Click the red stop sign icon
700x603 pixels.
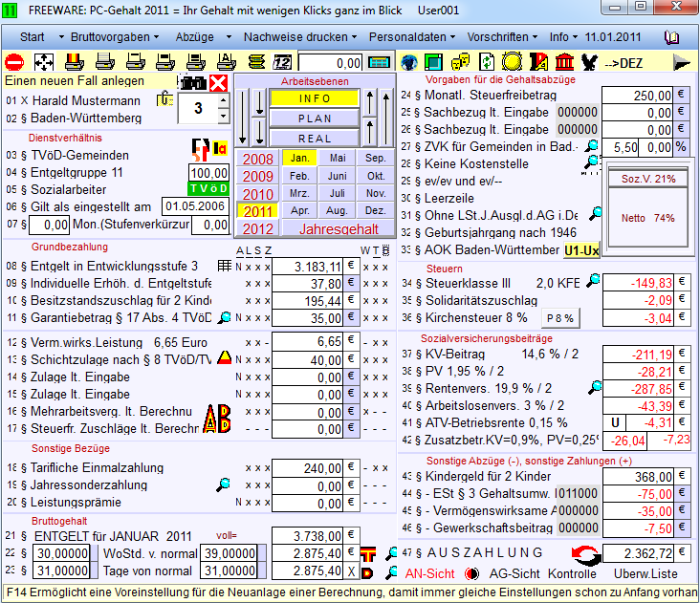14,62
